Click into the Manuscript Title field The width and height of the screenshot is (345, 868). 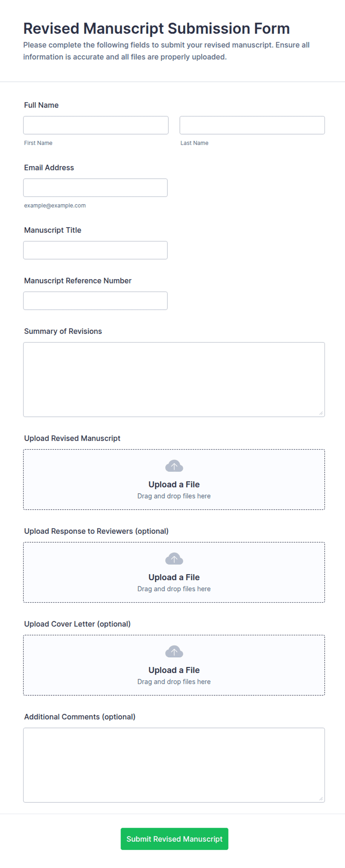(x=95, y=250)
